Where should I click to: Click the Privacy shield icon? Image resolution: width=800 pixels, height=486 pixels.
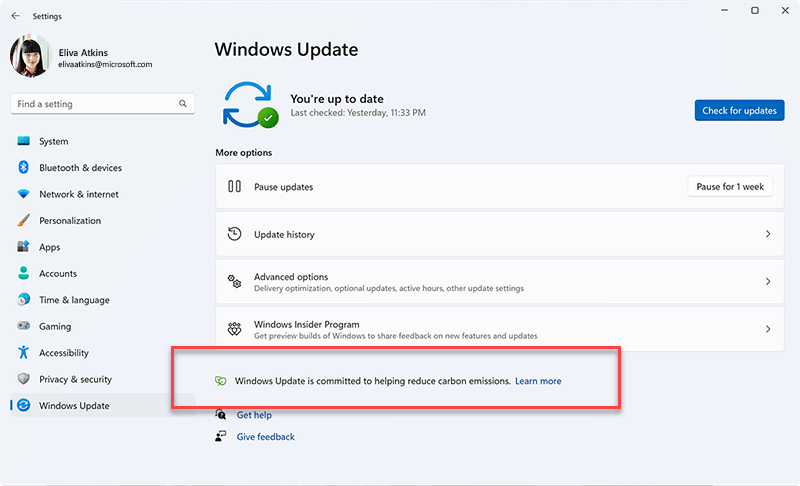tap(23, 378)
